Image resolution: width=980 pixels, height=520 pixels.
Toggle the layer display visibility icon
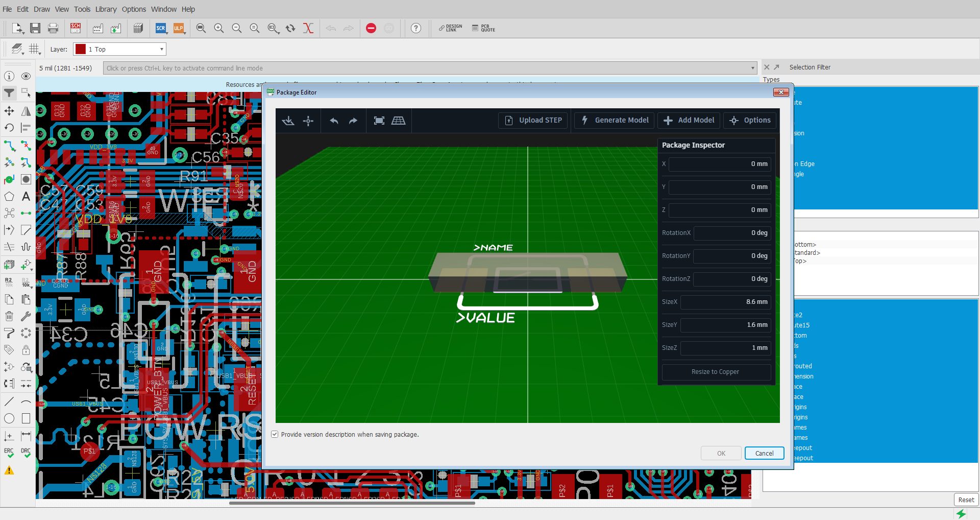click(17, 49)
